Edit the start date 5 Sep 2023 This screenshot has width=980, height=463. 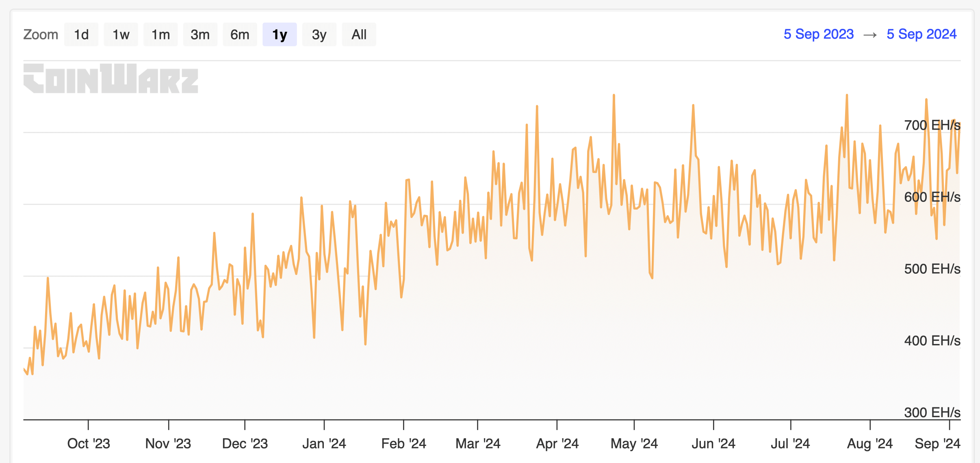pos(819,34)
